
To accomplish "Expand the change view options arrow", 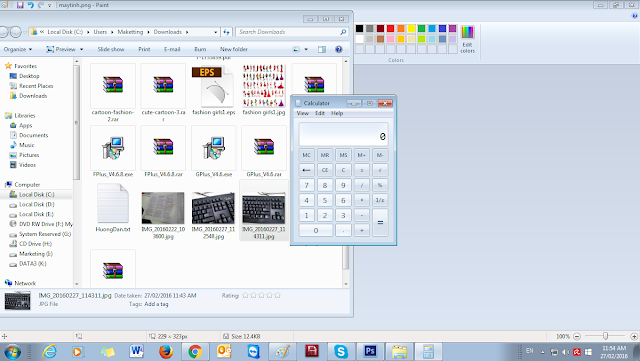I will [306, 49].
